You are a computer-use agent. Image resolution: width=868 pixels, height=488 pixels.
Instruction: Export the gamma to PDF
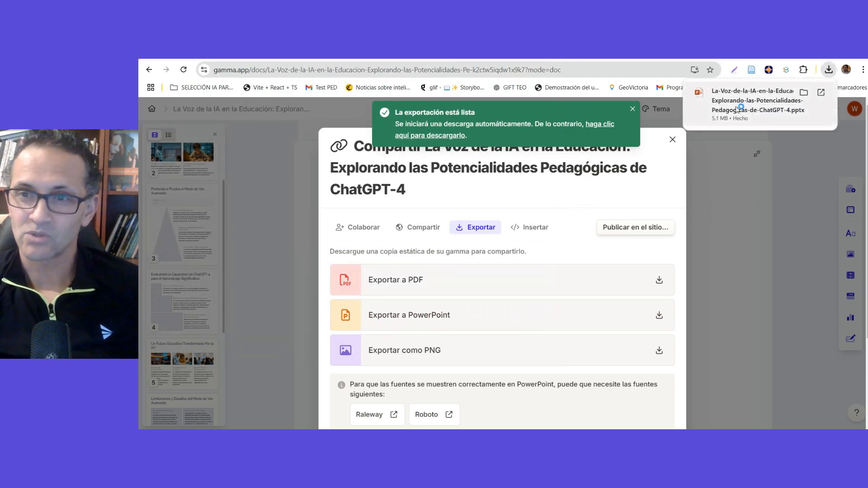[502, 280]
